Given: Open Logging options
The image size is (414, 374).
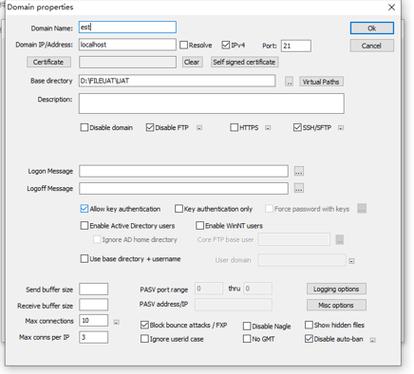Looking at the screenshot, I should coord(336,289).
